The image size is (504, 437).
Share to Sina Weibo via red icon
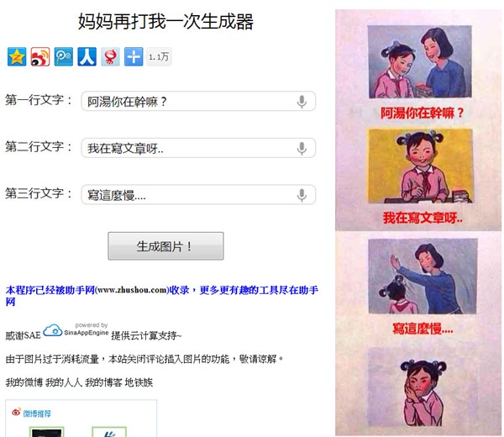pos(40,56)
